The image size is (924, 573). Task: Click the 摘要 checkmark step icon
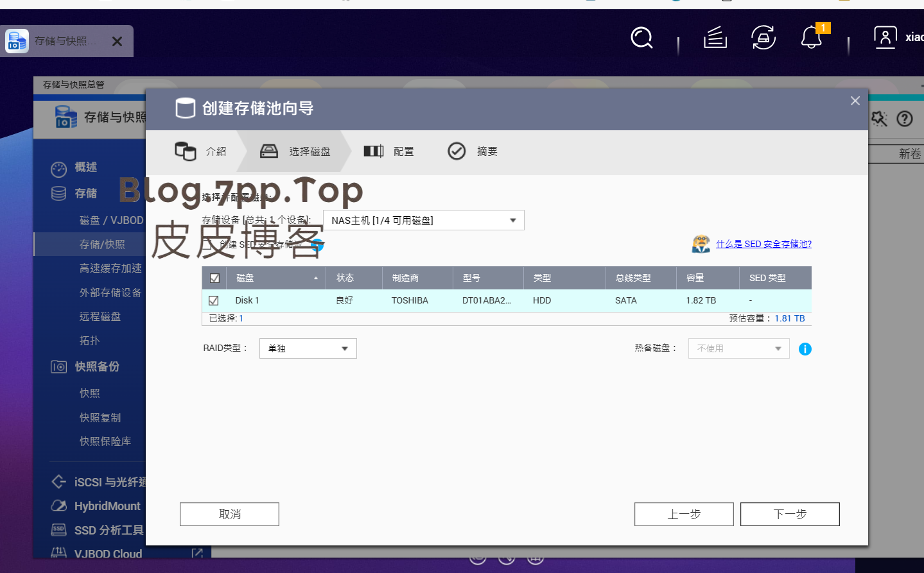[x=457, y=151]
